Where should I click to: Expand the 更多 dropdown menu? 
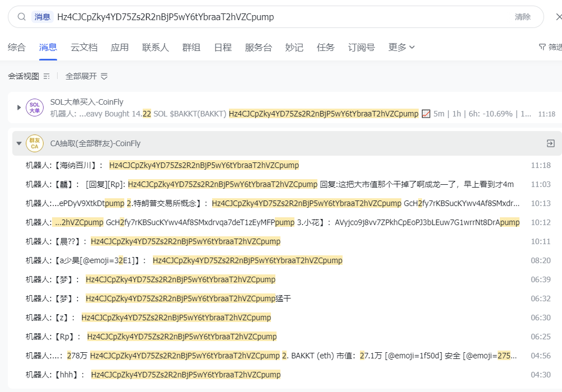(401, 48)
